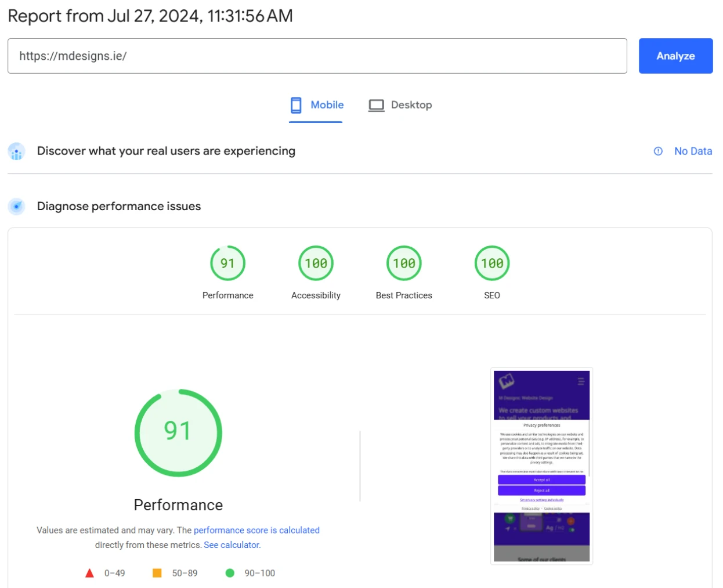Click the info icon next to No Data
723x588 pixels.
click(x=657, y=151)
